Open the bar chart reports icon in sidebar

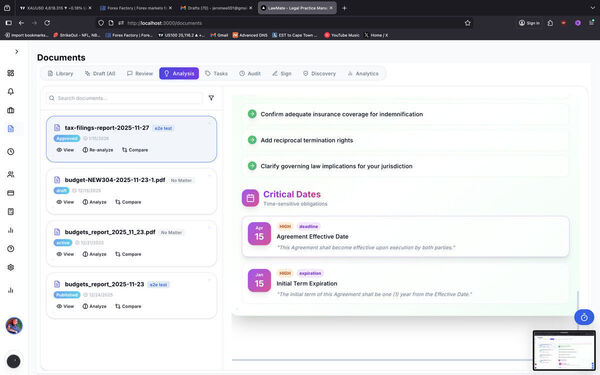pos(11,230)
